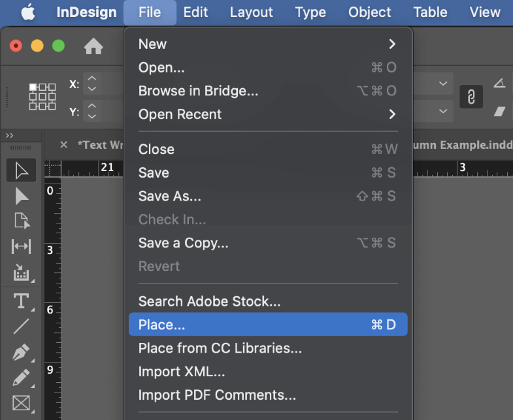Screen dimensions: 513x420
Task: Open the Layout menu
Action: [251, 12]
